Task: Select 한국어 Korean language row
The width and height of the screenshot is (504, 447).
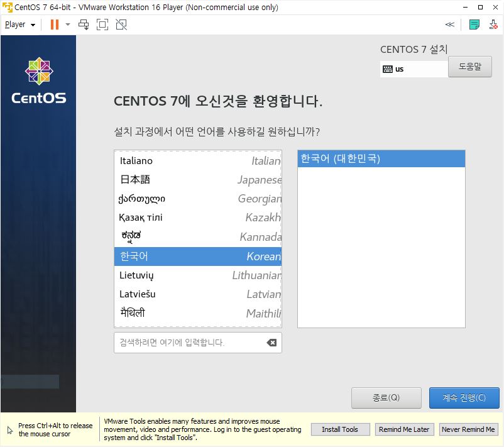Action: 198,257
